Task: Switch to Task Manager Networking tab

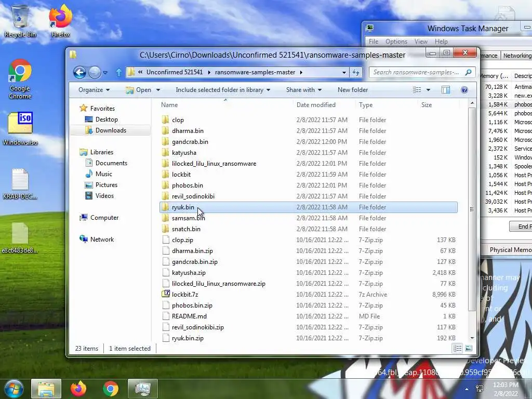Action: coord(517,56)
